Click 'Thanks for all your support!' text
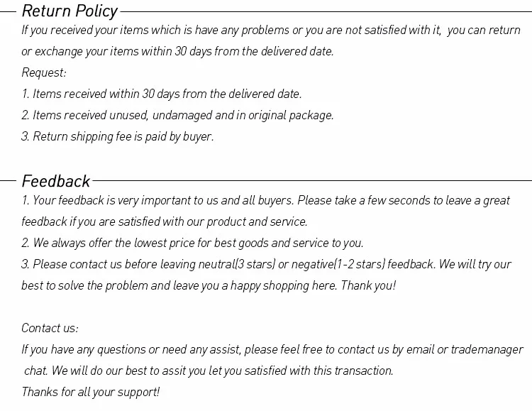 coord(91,392)
